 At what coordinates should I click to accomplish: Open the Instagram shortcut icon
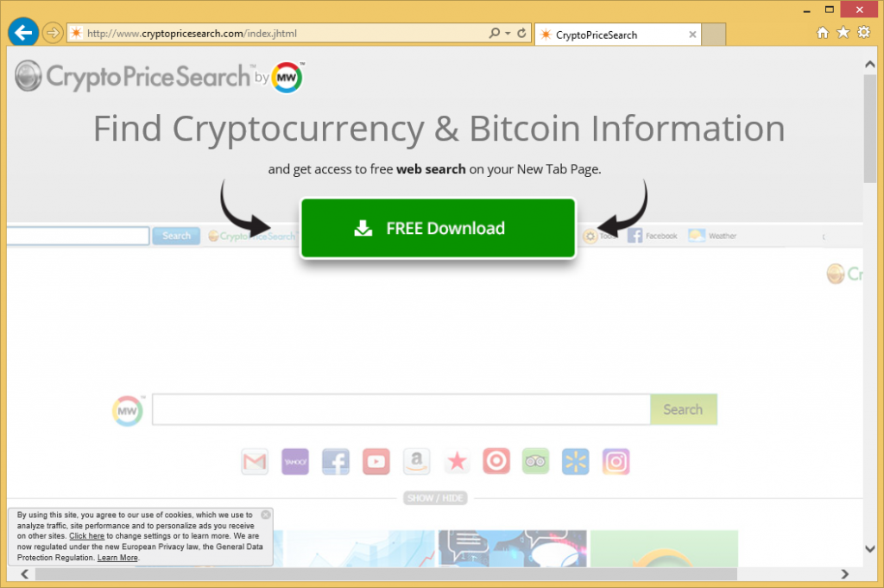(616, 462)
